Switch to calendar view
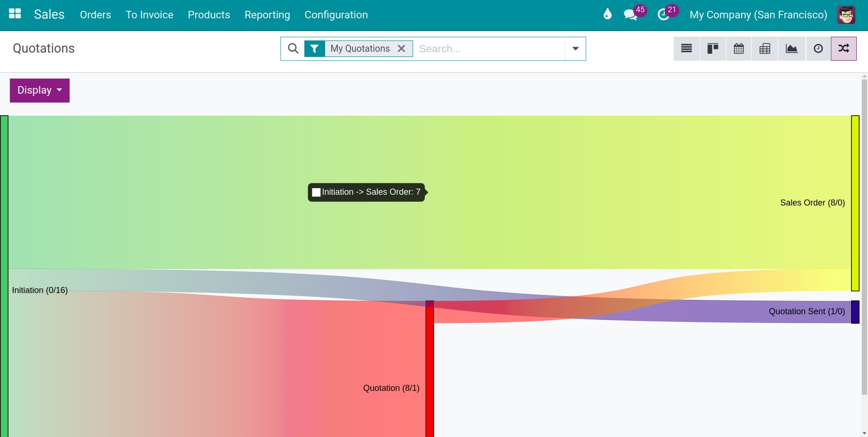868x437 pixels. tap(739, 48)
